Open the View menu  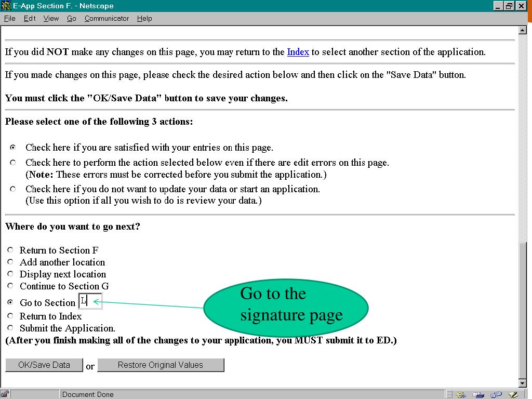51,18
